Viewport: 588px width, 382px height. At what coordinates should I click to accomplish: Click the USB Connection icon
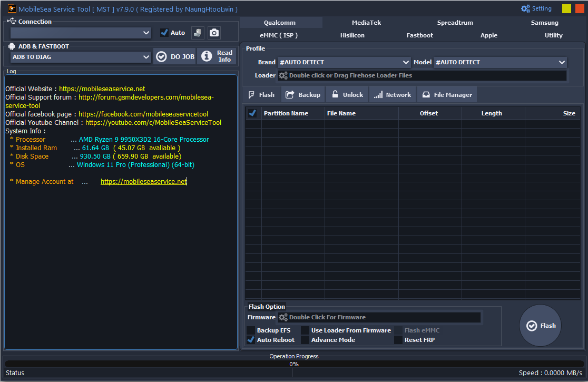click(x=12, y=22)
